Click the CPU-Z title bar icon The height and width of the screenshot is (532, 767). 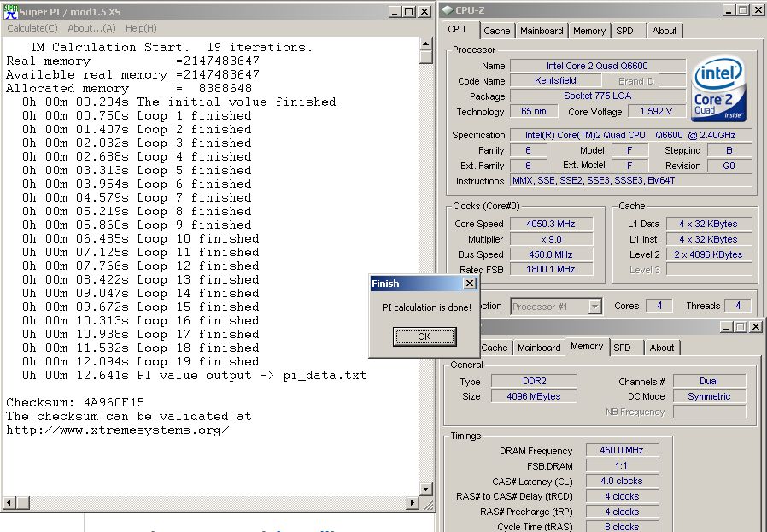click(447, 10)
